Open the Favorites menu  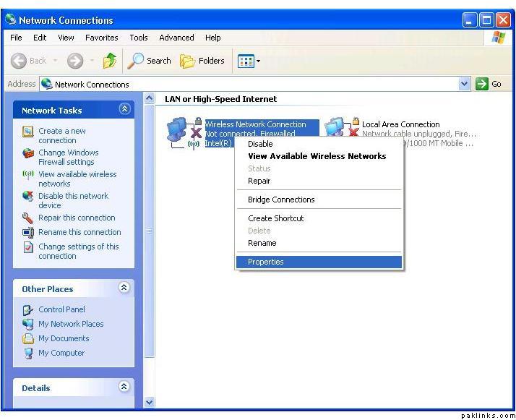101,38
